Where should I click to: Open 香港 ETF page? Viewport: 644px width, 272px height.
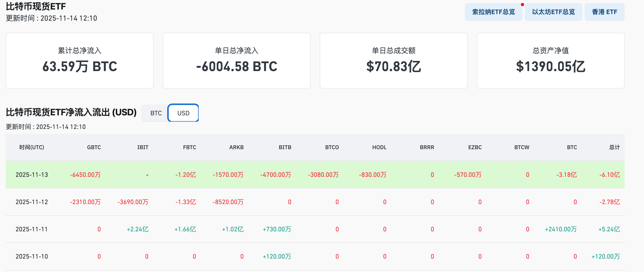point(604,12)
